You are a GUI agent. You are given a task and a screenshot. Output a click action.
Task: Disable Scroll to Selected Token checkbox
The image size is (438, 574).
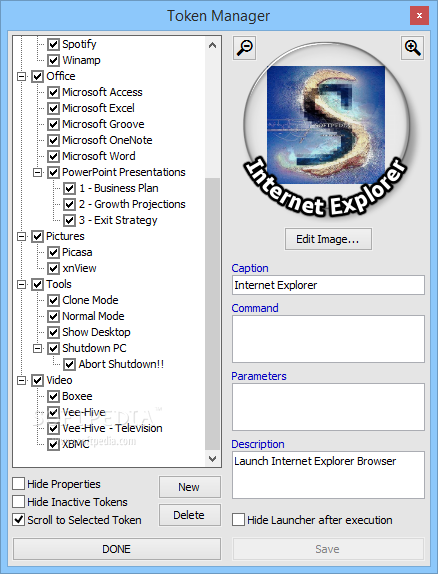pyautogui.click(x=19, y=519)
